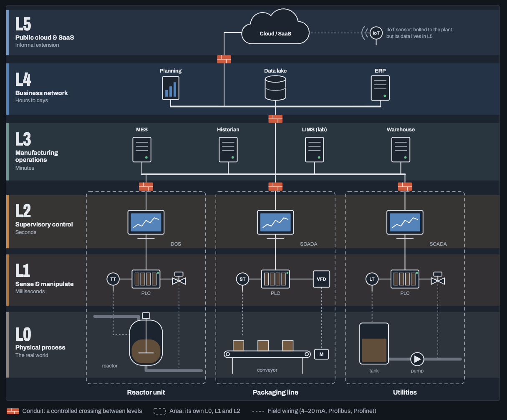Select the tank vessel icon
Viewport: 507px width, 420px height.
(374, 343)
